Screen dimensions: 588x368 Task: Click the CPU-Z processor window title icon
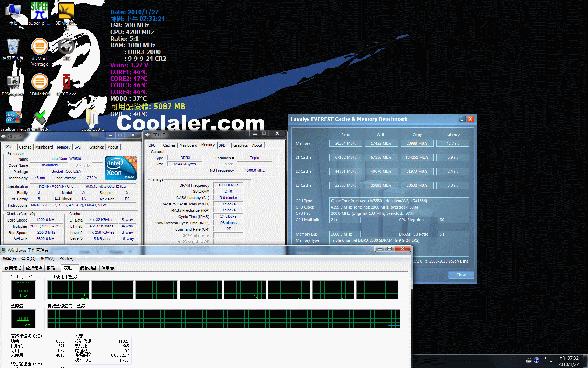[x=3, y=136]
